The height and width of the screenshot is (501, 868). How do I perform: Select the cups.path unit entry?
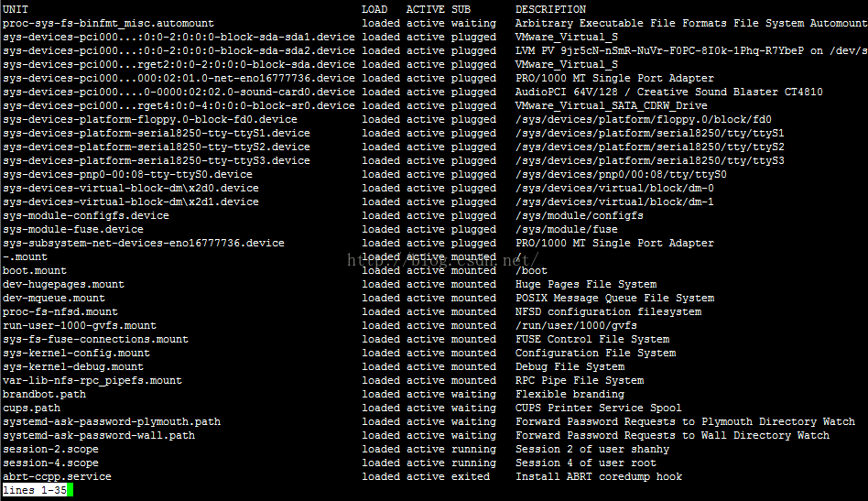(31, 408)
